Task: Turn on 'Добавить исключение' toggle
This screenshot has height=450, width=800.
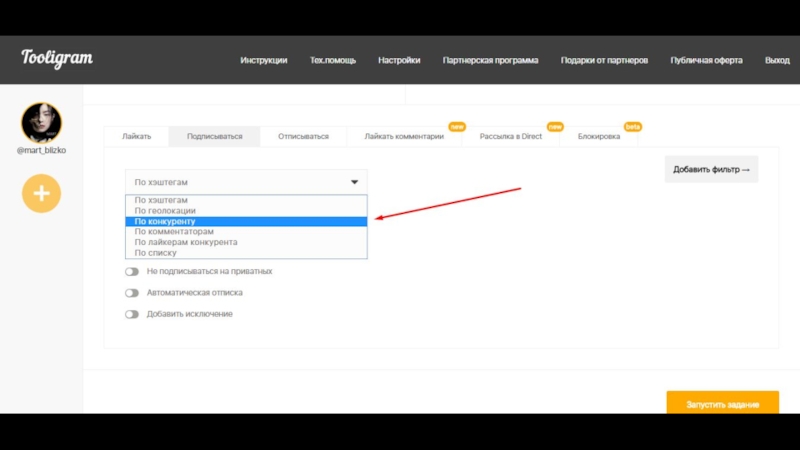Action: pyautogui.click(x=131, y=314)
